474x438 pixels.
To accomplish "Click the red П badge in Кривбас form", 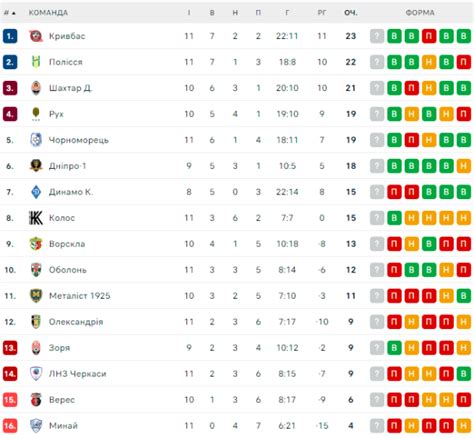I will point(429,36).
